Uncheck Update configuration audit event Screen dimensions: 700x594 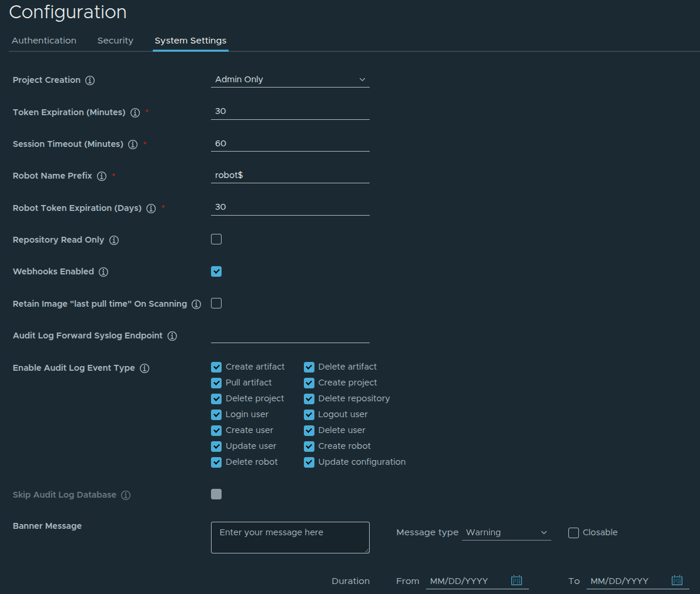pyautogui.click(x=309, y=462)
